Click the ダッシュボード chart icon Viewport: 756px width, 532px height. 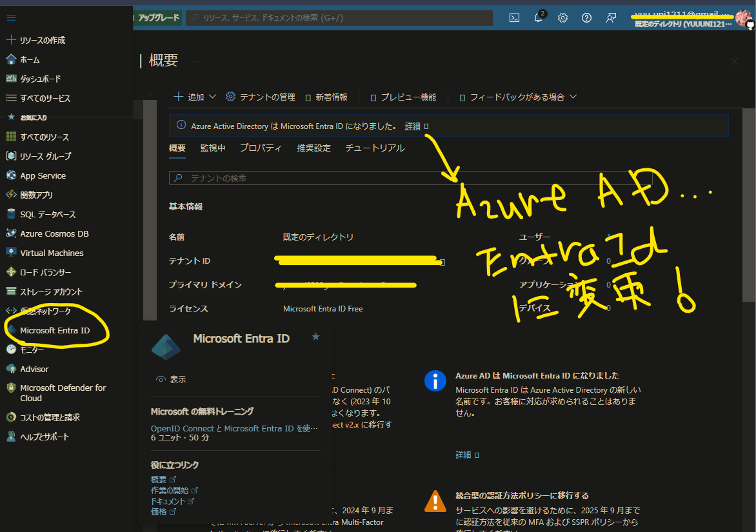point(11,79)
